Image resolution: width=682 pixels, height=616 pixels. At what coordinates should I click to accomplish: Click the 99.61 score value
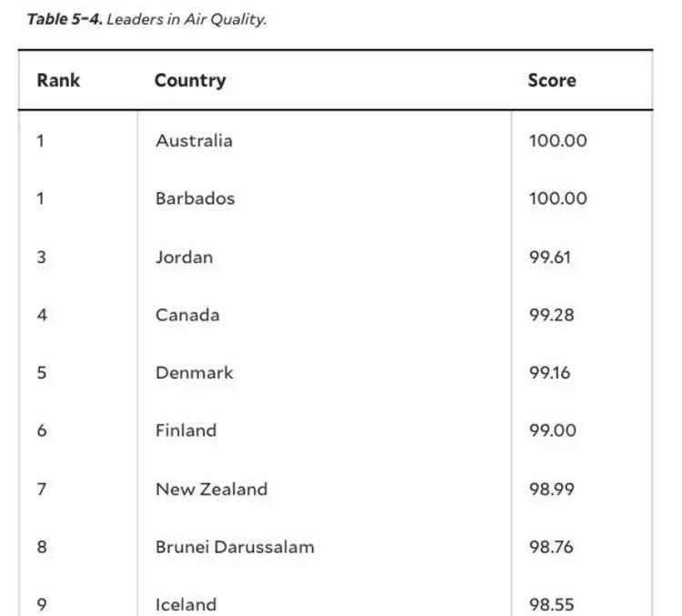(550, 257)
